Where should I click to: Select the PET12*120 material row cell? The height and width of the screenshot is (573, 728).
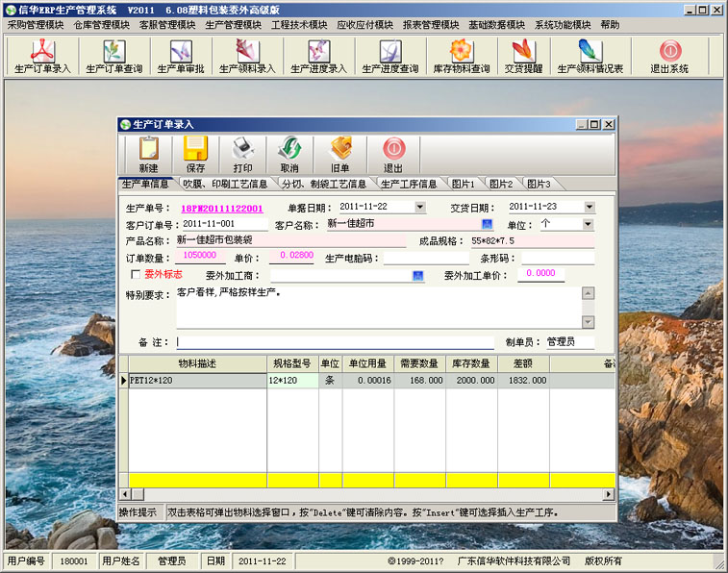pos(197,381)
